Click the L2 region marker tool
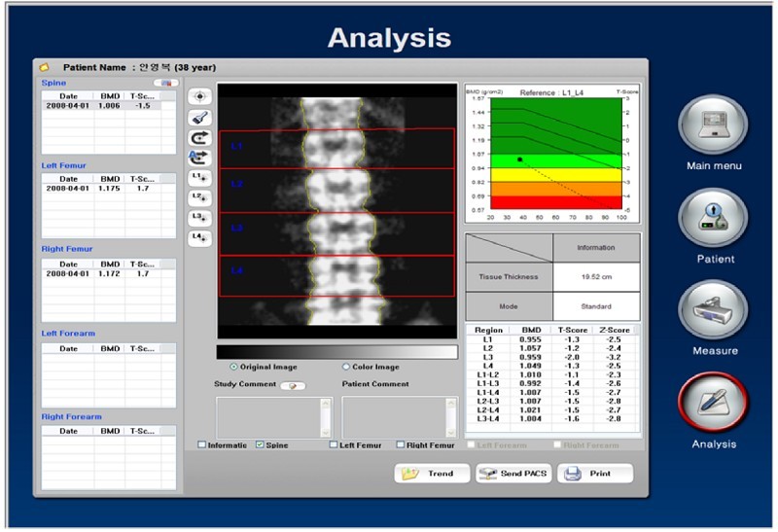Screen dimensions: 778x532 click(199, 197)
